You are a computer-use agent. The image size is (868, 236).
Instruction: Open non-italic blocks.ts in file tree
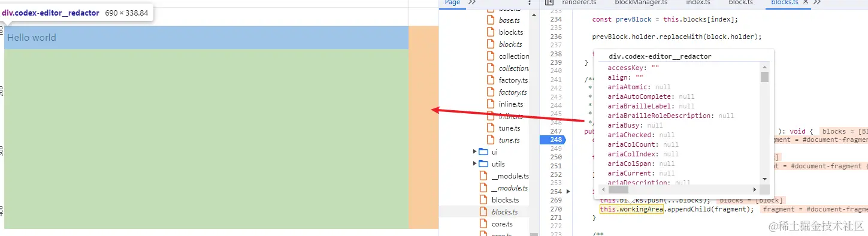click(505, 200)
